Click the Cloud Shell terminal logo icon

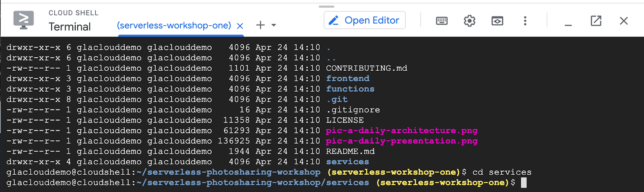[x=23, y=20]
